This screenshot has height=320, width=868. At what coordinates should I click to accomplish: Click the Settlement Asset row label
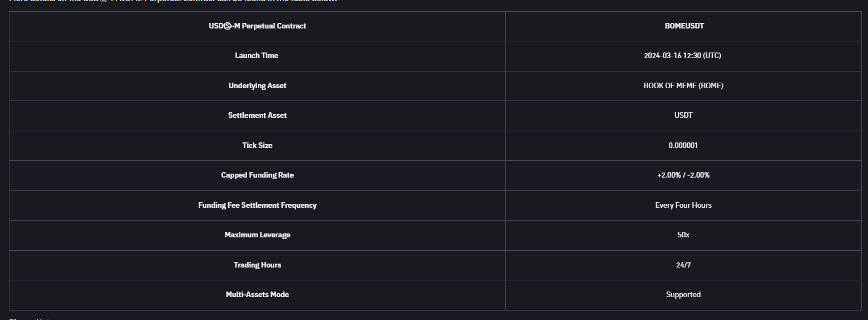click(x=257, y=116)
